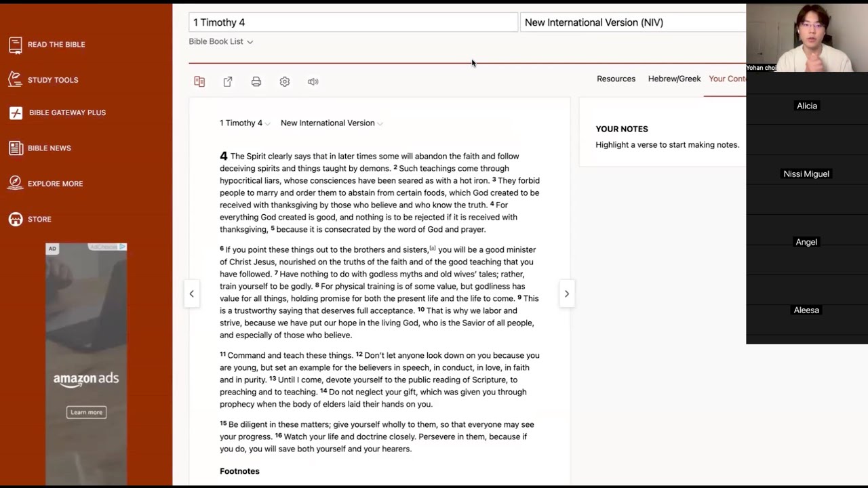Click 'Highlight a verse to start making notes.'

click(x=667, y=144)
